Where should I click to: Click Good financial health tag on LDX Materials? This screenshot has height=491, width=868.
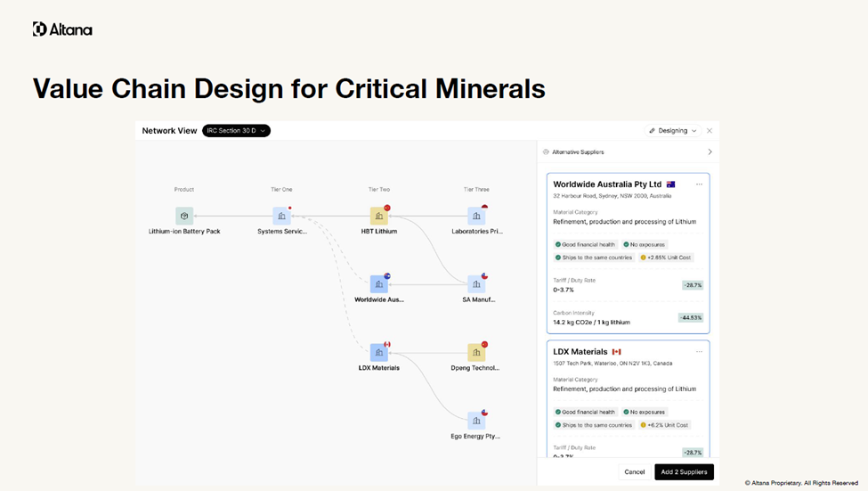586,412
